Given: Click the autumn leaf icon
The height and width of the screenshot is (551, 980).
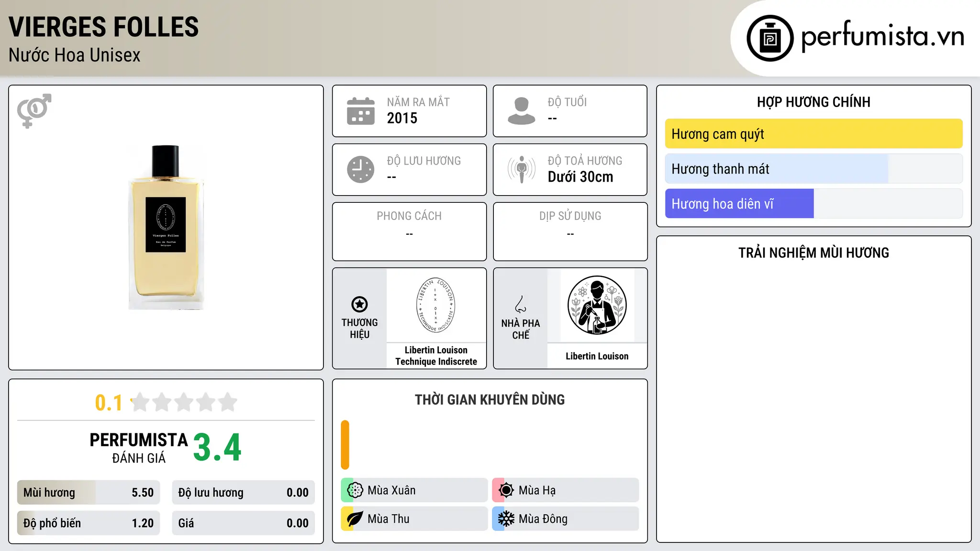Looking at the screenshot, I should 355,518.
